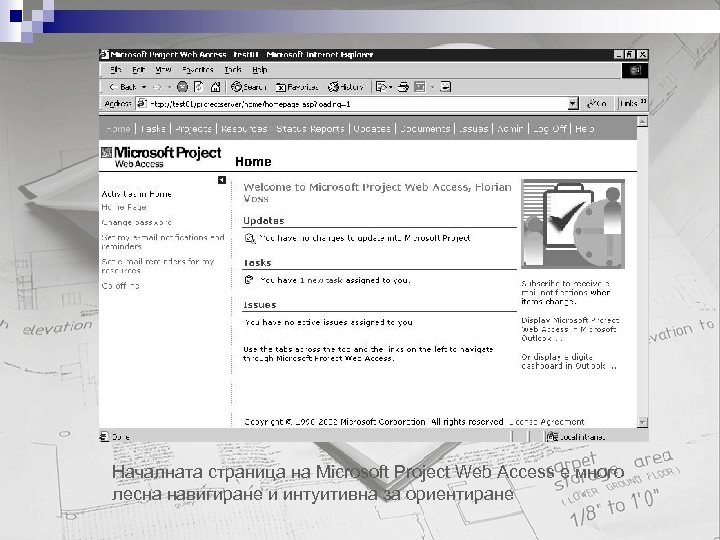Expand the Address bar dropdown arrow
This screenshot has height=540, width=720.
coord(573,104)
